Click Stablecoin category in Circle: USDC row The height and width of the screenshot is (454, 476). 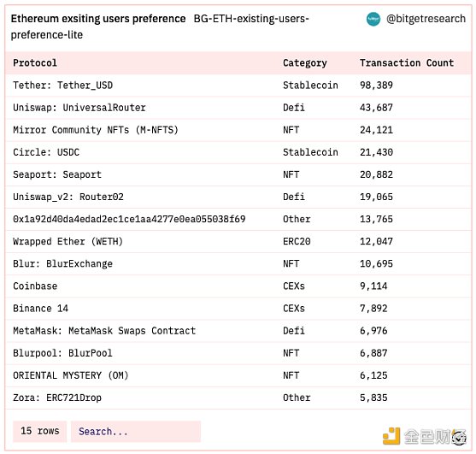(x=310, y=152)
